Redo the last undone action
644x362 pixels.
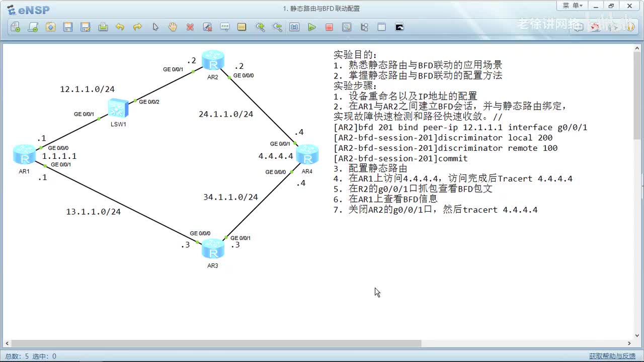(x=137, y=27)
